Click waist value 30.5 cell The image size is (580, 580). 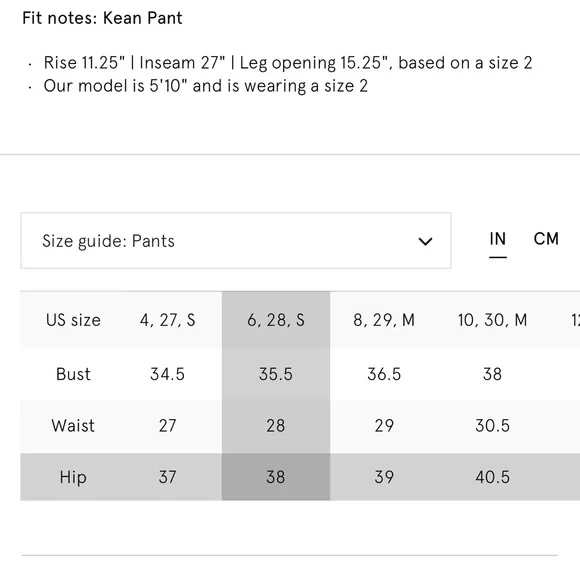point(492,426)
